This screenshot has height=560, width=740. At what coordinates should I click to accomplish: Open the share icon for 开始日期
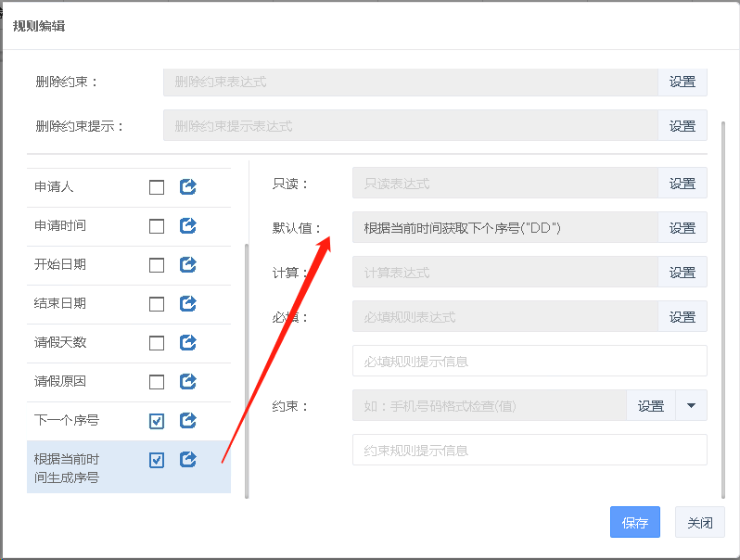click(187, 265)
